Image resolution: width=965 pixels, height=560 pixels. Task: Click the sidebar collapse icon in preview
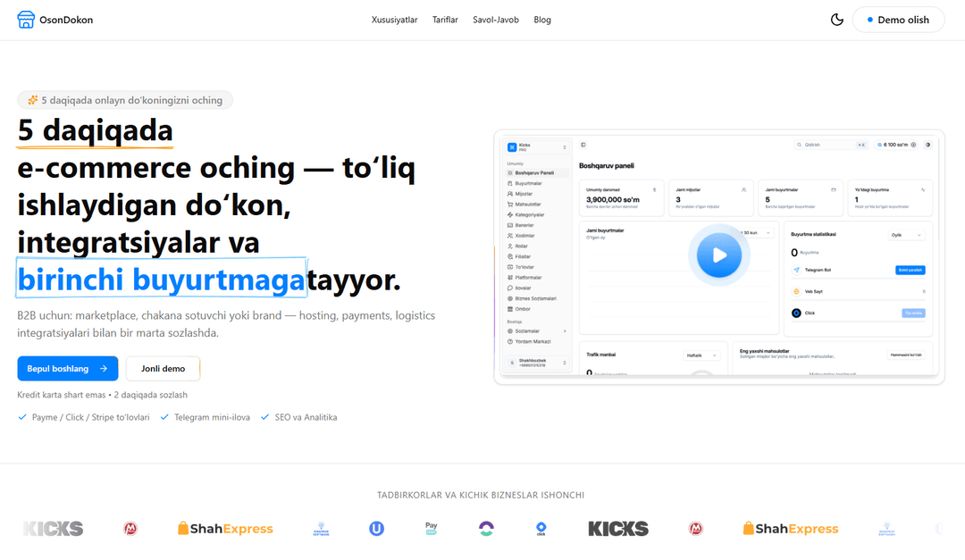click(x=583, y=145)
